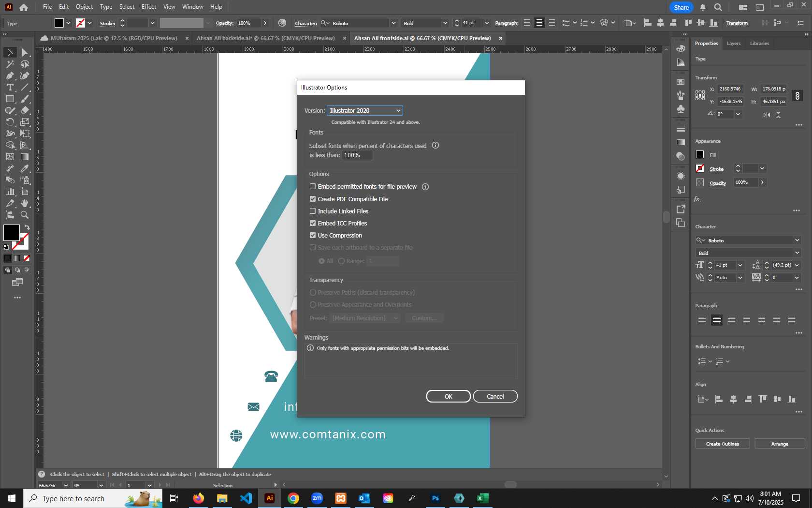The width and height of the screenshot is (812, 508).
Task: Click Create Outlines in Quick Actions
Action: (x=722, y=444)
